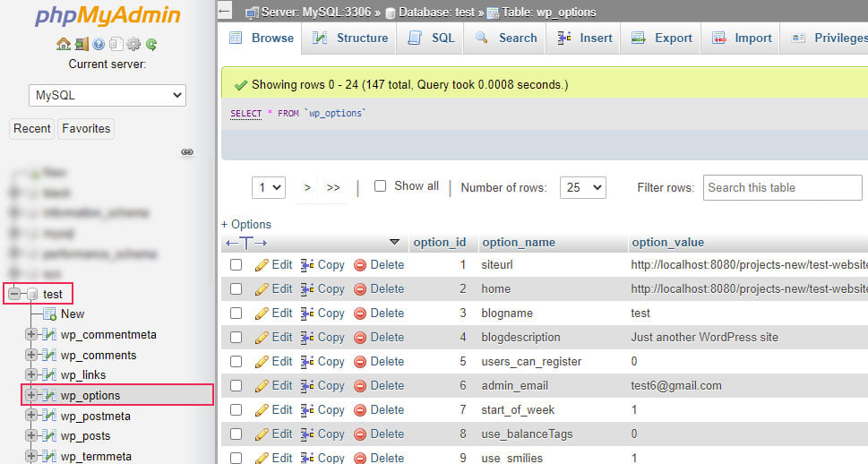Click the pencil icon for start_of_week
868x464 pixels.
pyautogui.click(x=262, y=410)
